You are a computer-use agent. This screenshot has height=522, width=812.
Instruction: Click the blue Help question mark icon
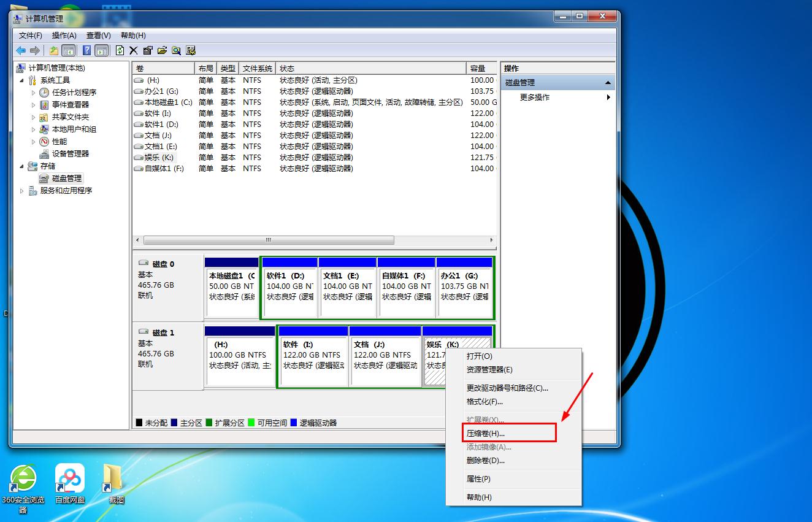click(x=87, y=50)
